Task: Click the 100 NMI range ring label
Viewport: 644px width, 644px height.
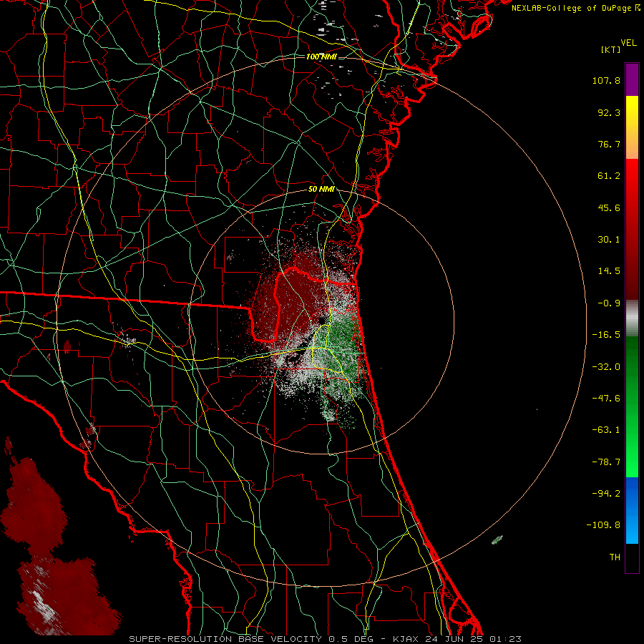Action: point(321,57)
